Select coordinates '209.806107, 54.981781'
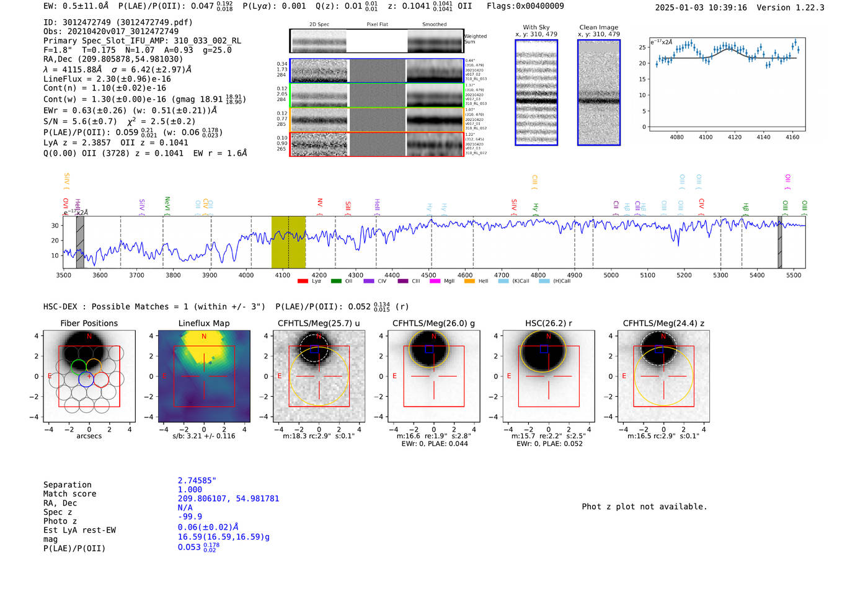 click(x=228, y=499)
